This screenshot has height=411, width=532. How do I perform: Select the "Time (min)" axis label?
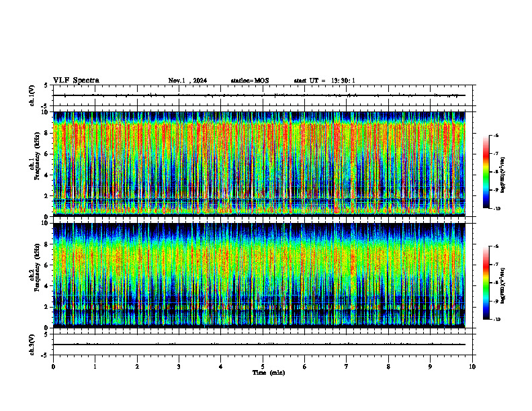(269, 373)
